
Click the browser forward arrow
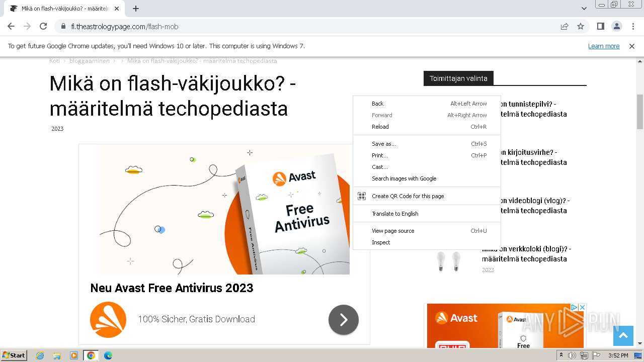27,26
